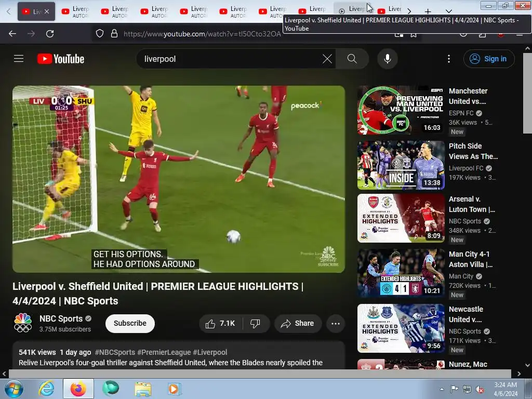Switch to the fifth Liverpool tab

pyautogui.click(x=194, y=11)
